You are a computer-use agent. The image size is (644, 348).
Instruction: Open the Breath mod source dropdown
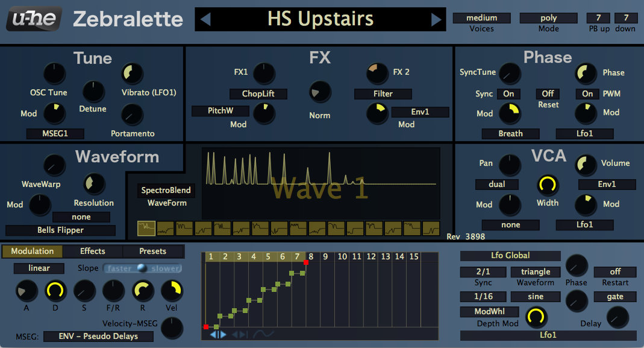(x=510, y=134)
